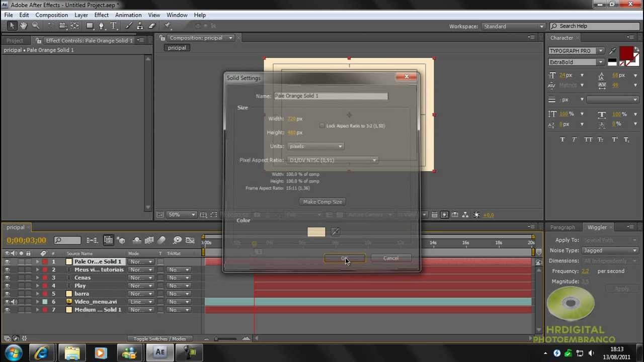The width and height of the screenshot is (644, 362).
Task: Open the Workspace Standard dropdown
Action: 513,26
